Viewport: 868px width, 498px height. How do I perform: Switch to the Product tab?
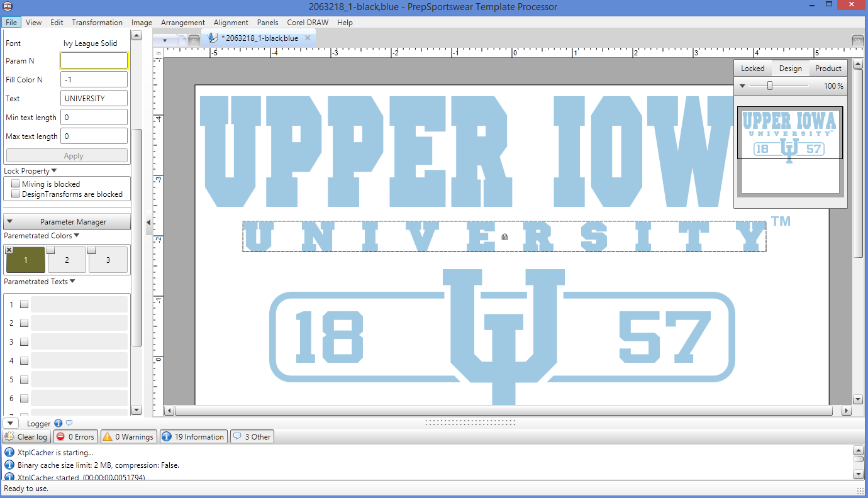coord(828,69)
